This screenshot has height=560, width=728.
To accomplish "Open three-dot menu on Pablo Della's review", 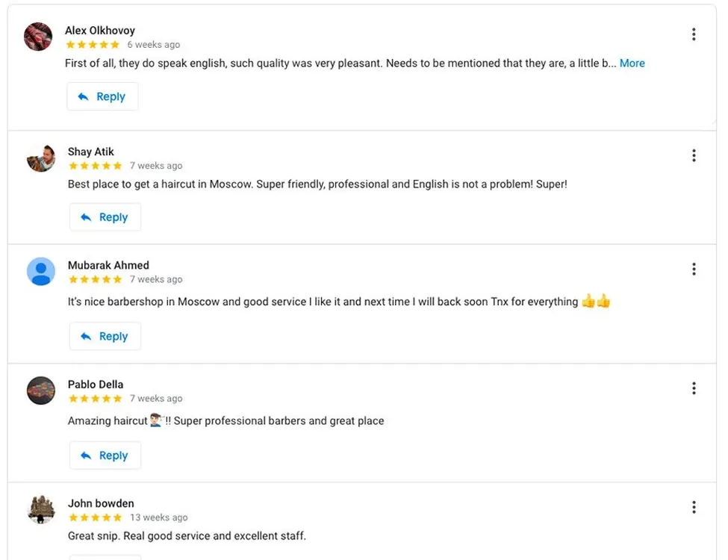I will tap(694, 388).
